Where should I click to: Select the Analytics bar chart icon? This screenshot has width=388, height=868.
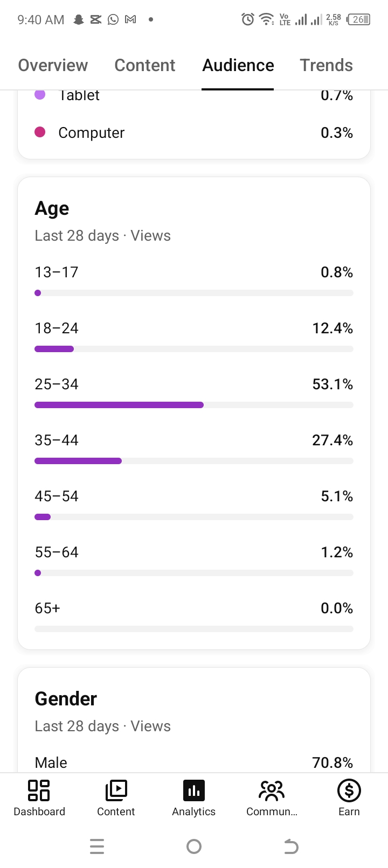pyautogui.click(x=194, y=790)
